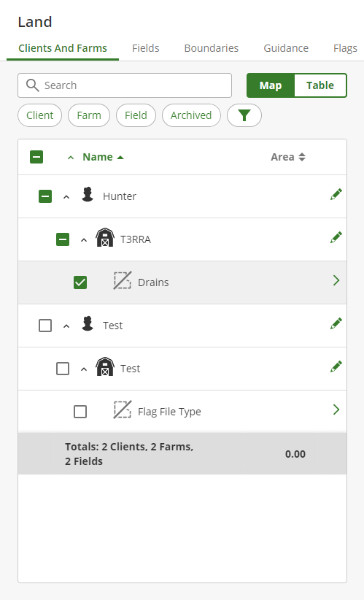The width and height of the screenshot is (364, 600).
Task: Edit the Test farm using pencil icon
Action: coord(336,367)
